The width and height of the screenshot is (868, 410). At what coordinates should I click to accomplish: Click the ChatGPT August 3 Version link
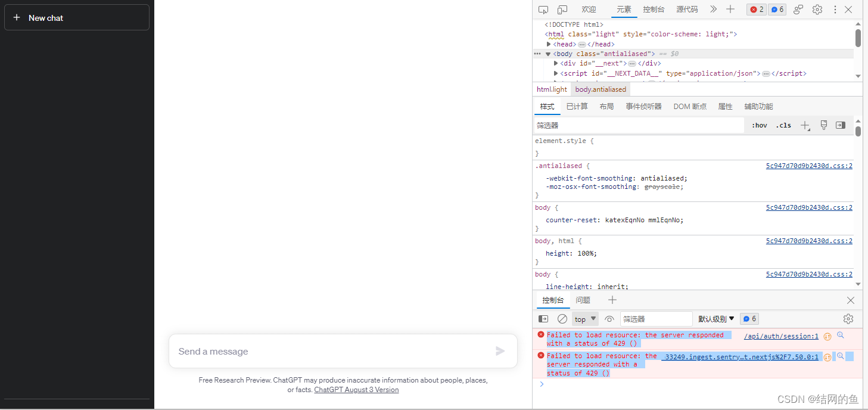(356, 390)
